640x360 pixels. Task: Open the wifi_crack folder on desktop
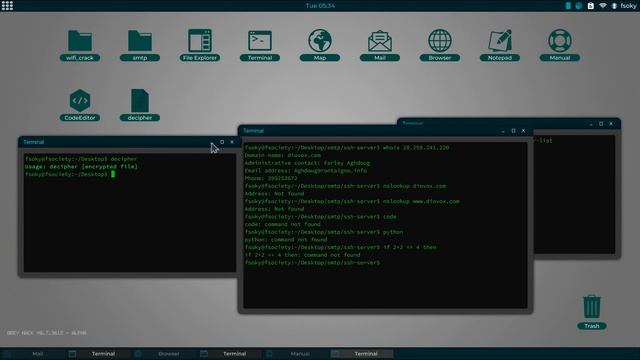[x=80, y=45]
